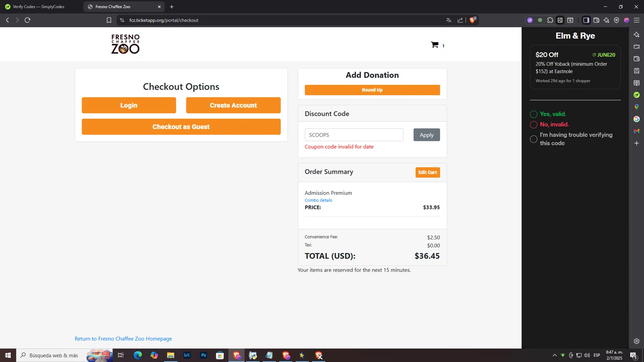
Task: Select 'I'm having trouble verifying' option
Action: pos(534,139)
